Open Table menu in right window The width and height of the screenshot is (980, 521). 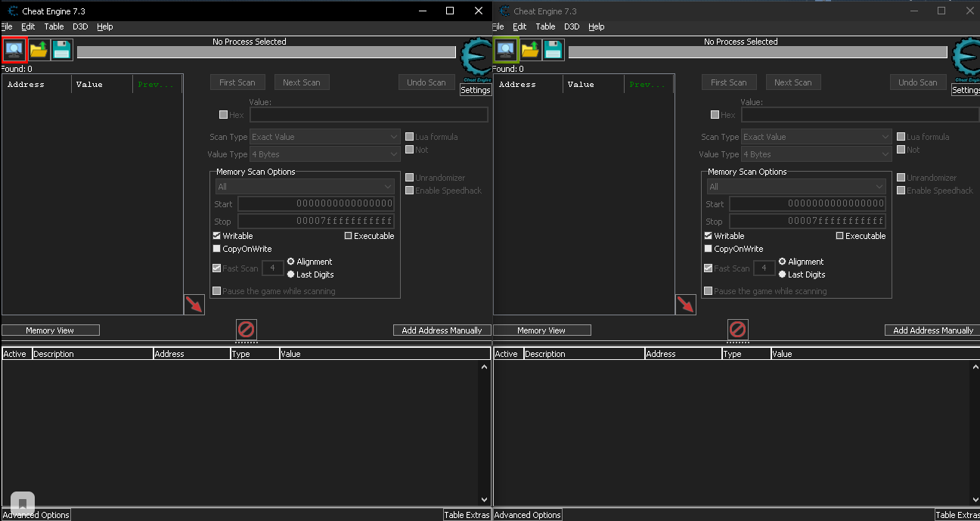tap(545, 26)
